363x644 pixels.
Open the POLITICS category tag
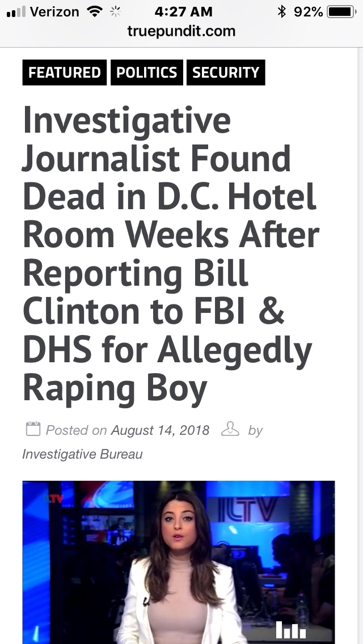(x=146, y=73)
